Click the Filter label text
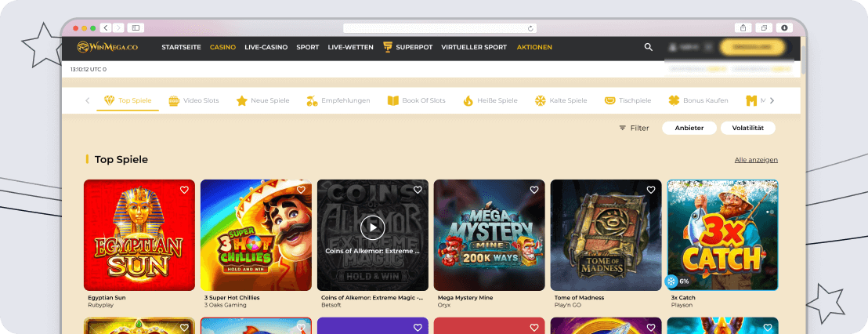The height and width of the screenshot is (334, 868). click(x=639, y=128)
